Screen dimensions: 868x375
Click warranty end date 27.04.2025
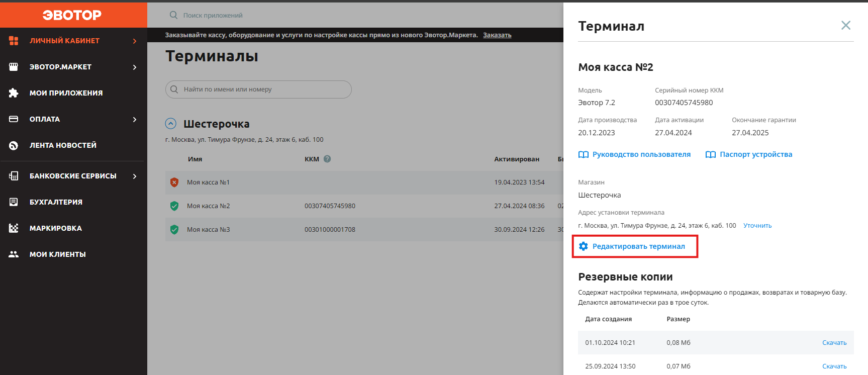[x=750, y=133]
